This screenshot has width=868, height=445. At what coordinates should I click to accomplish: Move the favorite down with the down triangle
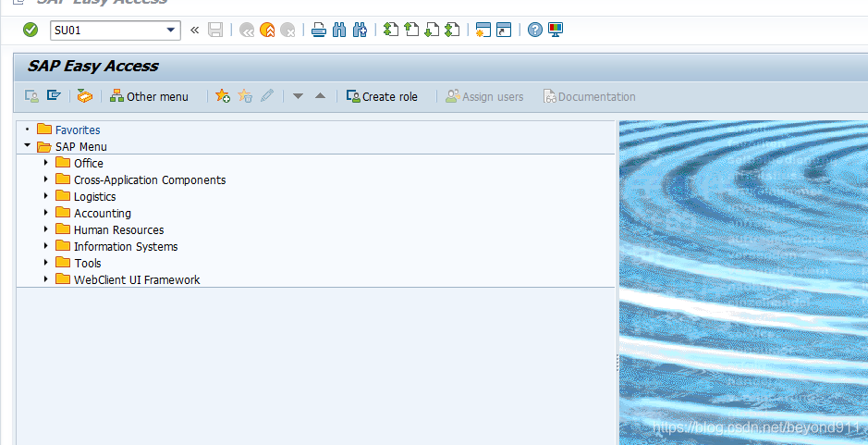pos(298,96)
